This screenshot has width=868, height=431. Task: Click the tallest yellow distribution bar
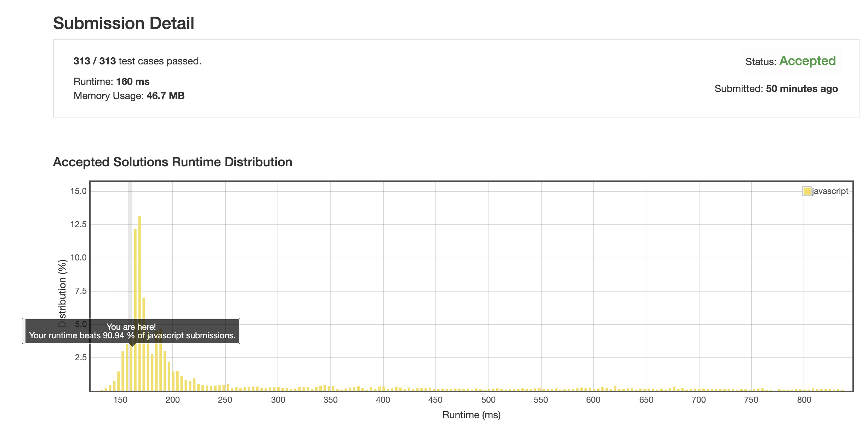tap(139, 303)
